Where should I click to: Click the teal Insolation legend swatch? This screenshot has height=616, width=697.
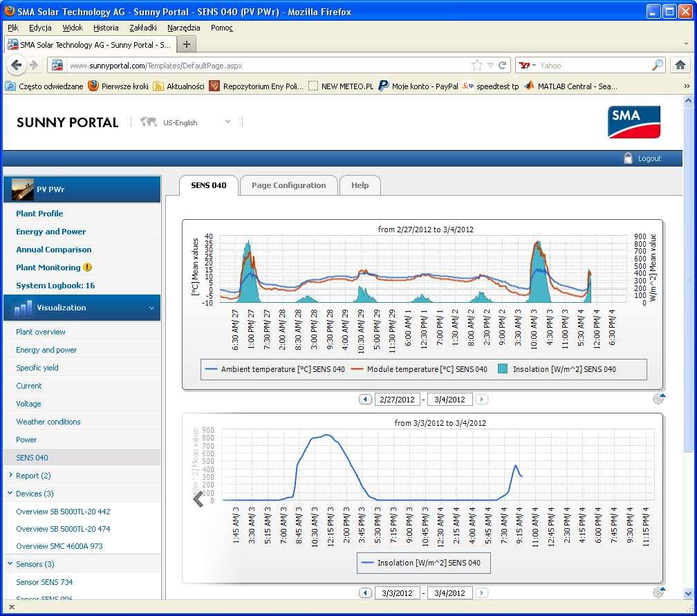click(x=503, y=369)
